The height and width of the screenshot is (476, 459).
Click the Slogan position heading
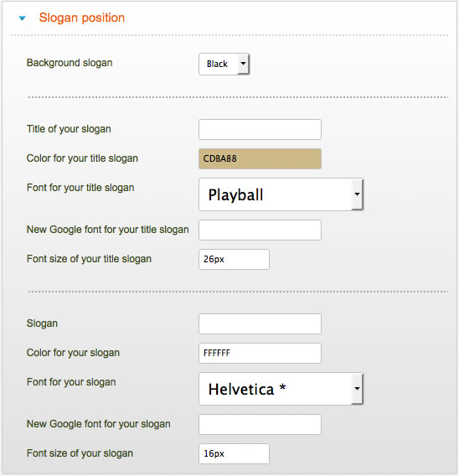coord(82,18)
